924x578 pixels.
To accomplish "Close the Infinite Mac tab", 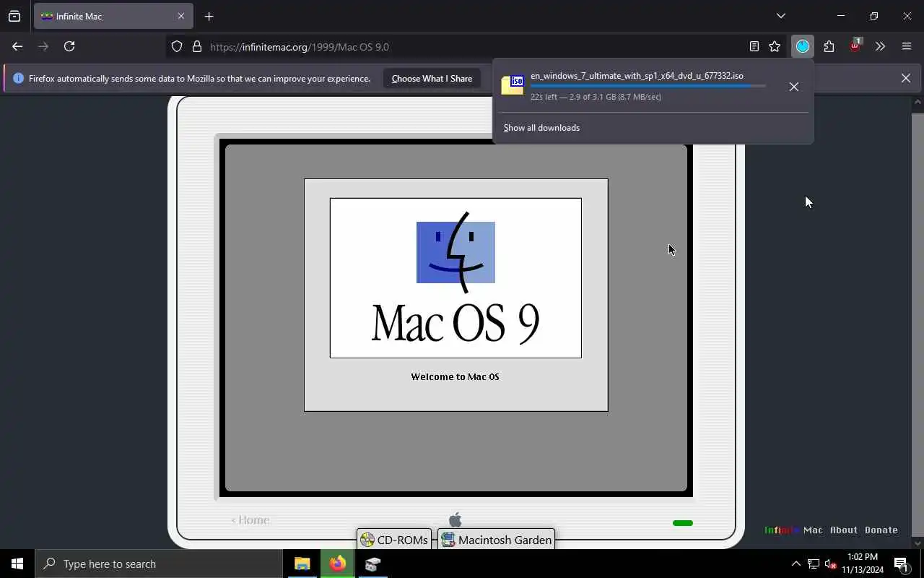I will pos(181,16).
